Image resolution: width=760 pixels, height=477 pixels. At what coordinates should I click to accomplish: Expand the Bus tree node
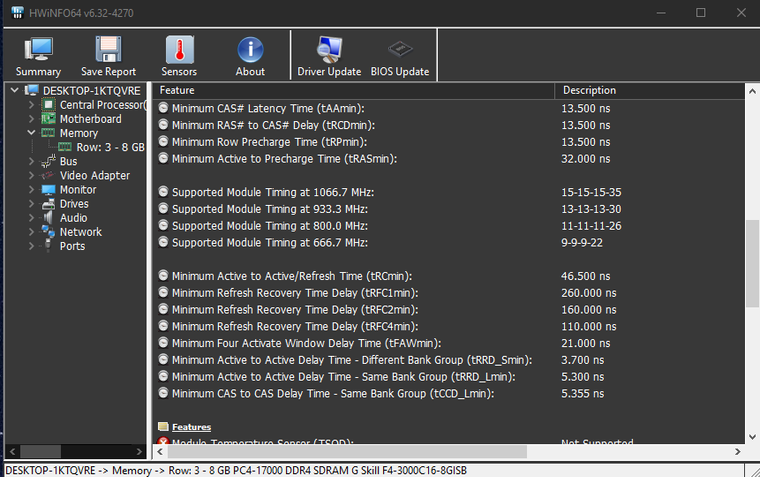tap(32, 161)
